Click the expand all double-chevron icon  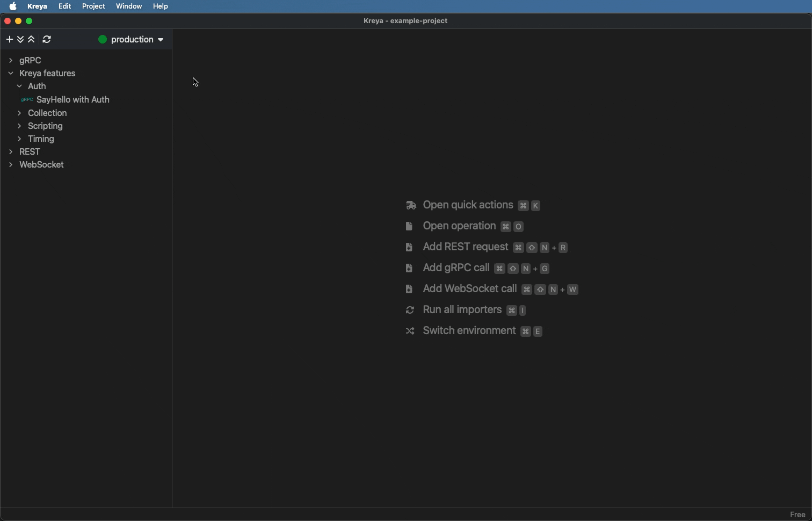pos(20,39)
